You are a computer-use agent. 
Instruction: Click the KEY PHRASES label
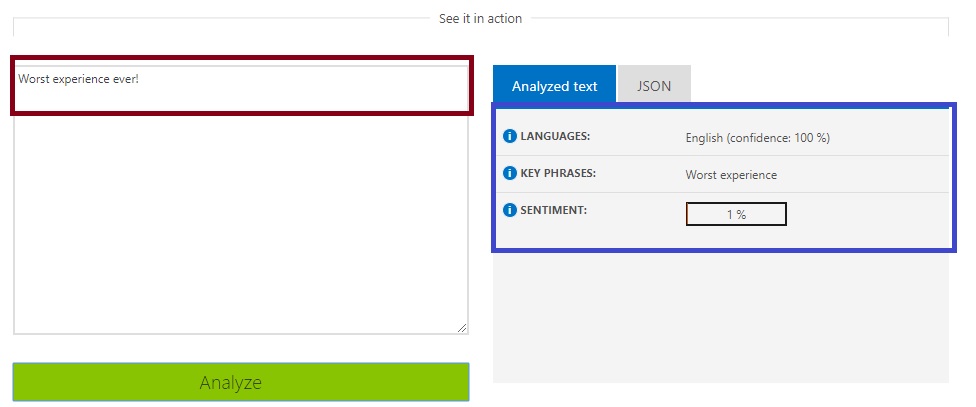[558, 173]
